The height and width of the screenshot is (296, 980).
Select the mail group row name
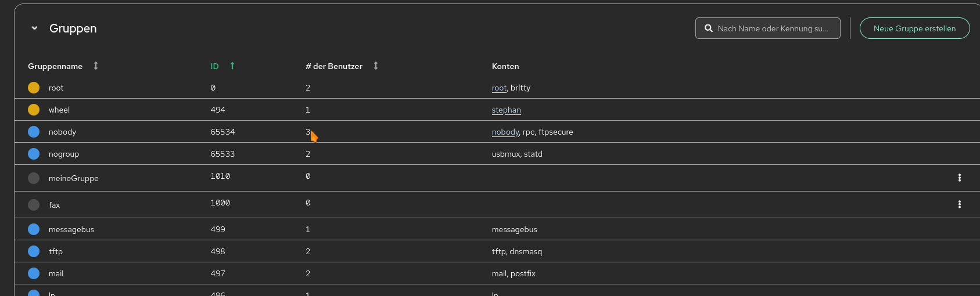pos(56,273)
